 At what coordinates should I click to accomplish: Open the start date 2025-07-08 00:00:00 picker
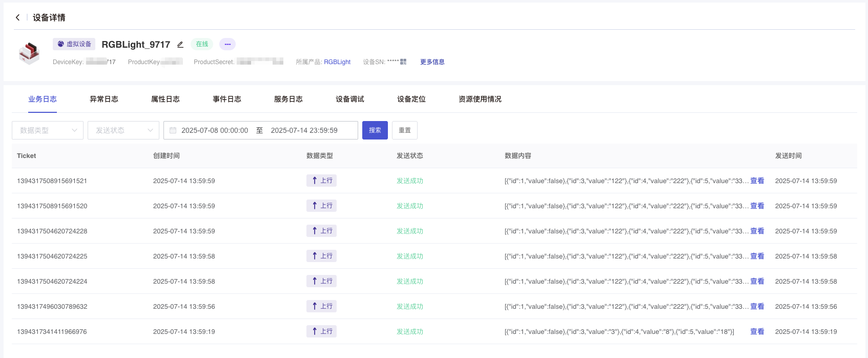[x=215, y=130]
